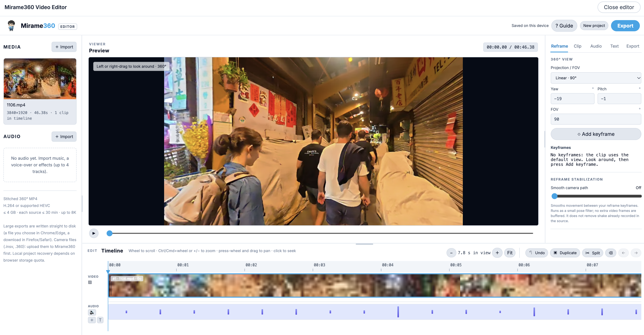Click the preview seek bar handle
644x335 pixels.
(x=110, y=233)
